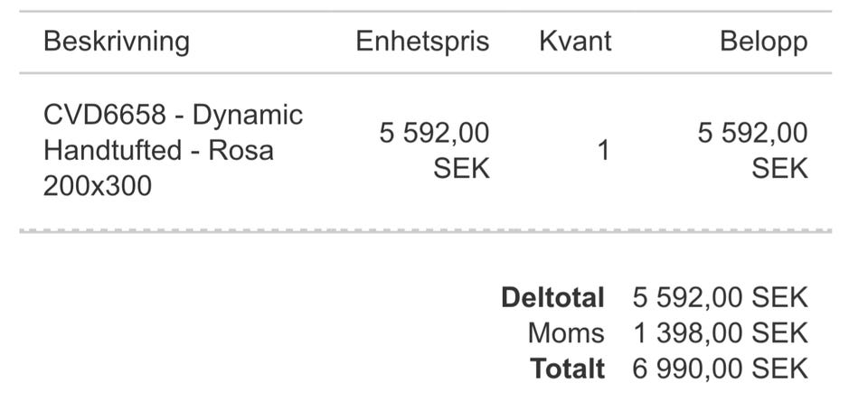868x402 pixels.
Task: Click the dashed separator line
Action: [x=425, y=231]
